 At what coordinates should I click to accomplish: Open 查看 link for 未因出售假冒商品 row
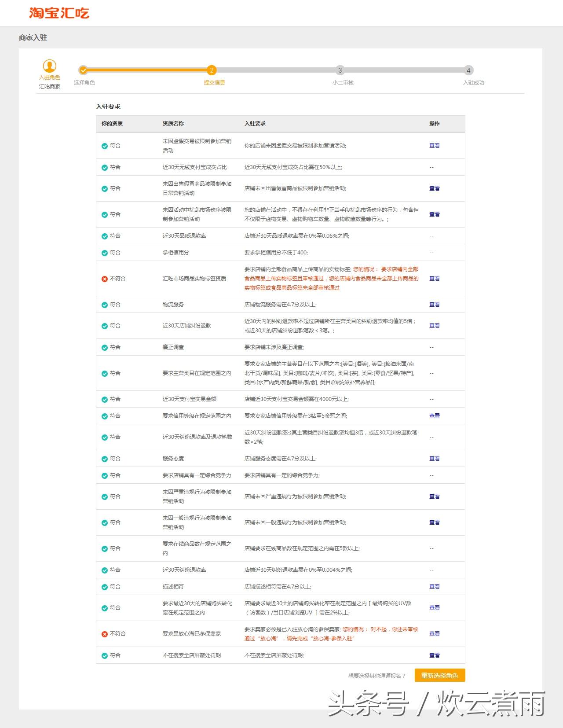434,188
